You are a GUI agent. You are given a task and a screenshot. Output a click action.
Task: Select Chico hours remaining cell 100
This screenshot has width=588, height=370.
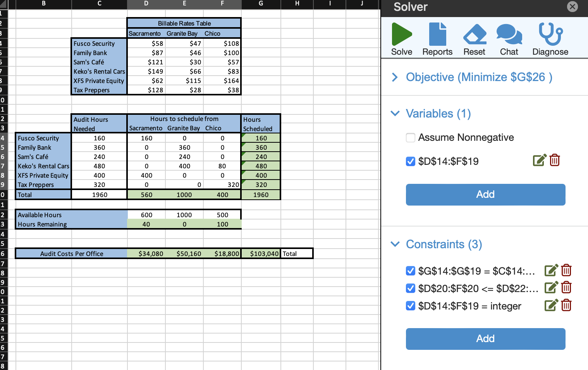coord(222,224)
